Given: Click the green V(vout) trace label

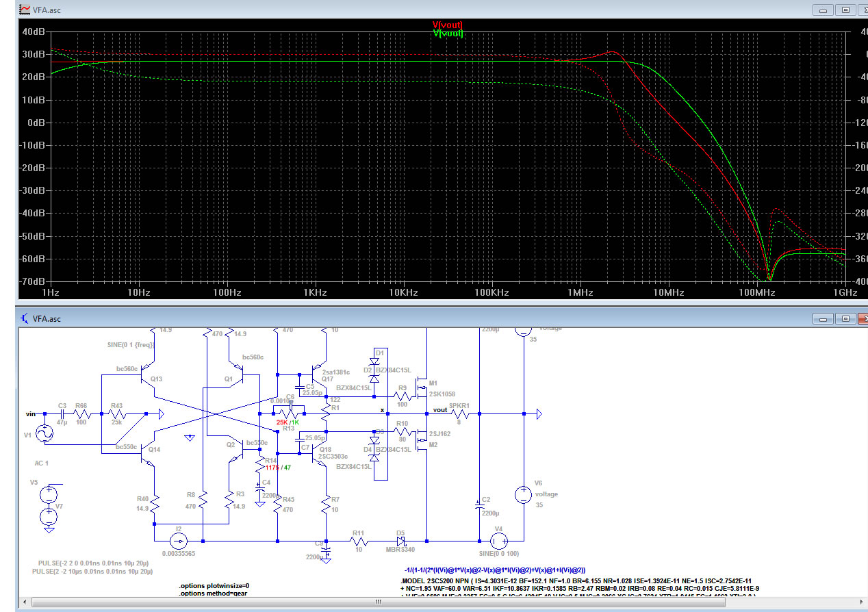Looking at the screenshot, I should click(x=448, y=33).
